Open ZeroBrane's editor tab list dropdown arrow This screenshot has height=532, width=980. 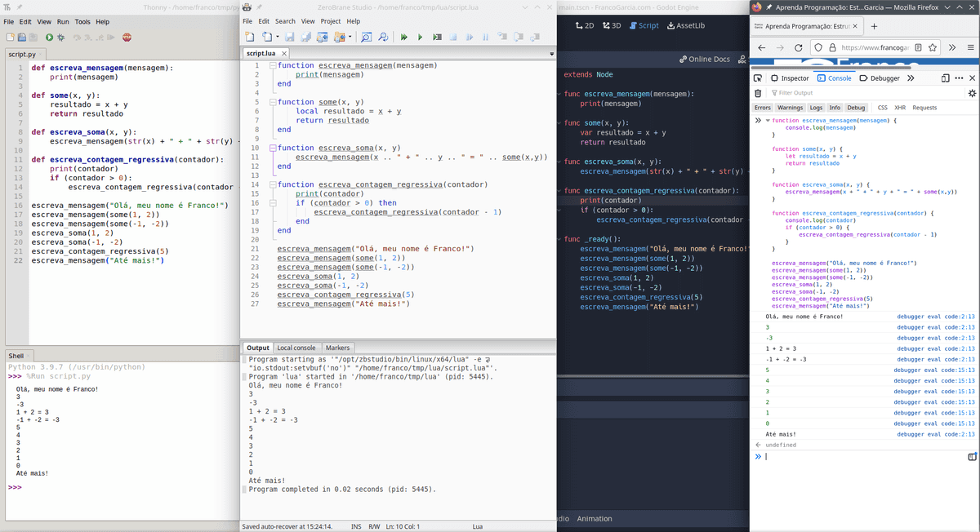pos(551,54)
